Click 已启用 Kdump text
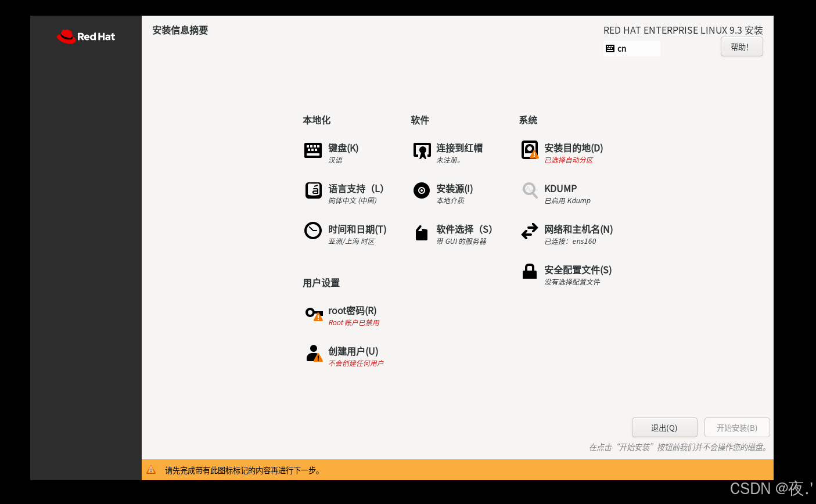 point(567,201)
